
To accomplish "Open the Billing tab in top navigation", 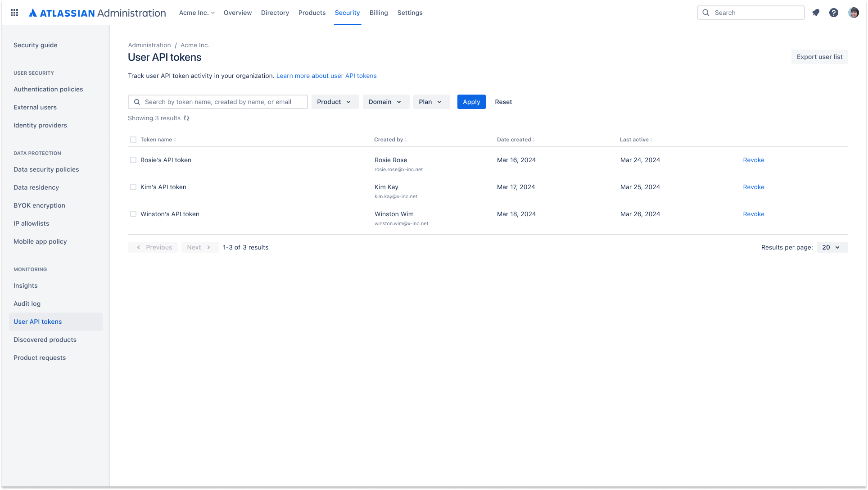I will coord(379,13).
